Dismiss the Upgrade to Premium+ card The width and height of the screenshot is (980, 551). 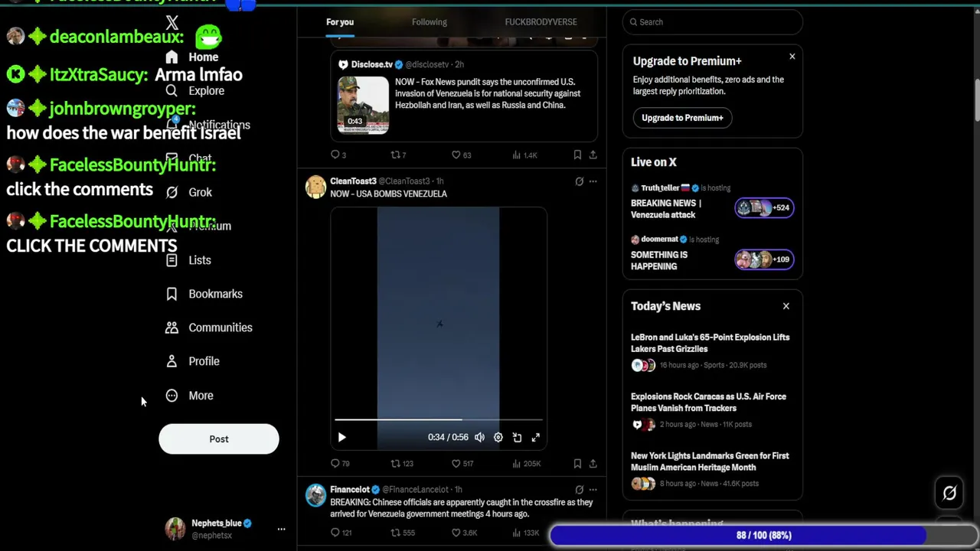792,57
